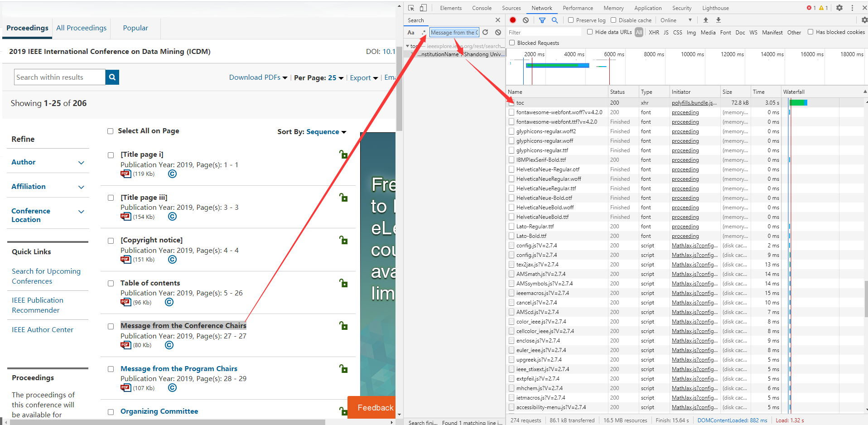
Task: Select the Copyright notice checkbox
Action: [x=111, y=241]
